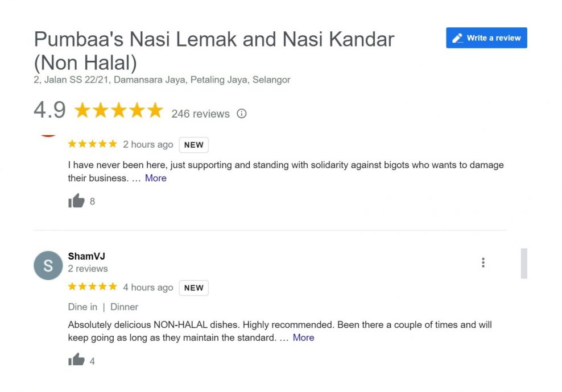Screen dimensions: 562x392
Task: Click the NEW badge on the 2 hours ago review
Action: coord(193,145)
